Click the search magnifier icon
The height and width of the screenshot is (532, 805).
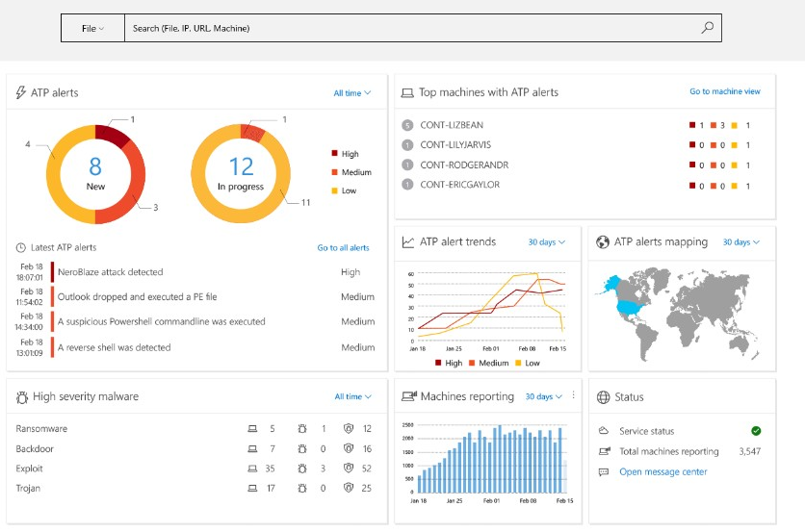click(x=707, y=28)
